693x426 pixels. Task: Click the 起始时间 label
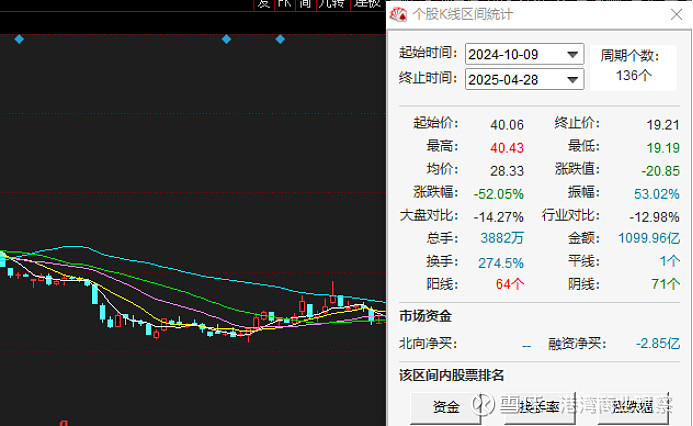coord(428,53)
